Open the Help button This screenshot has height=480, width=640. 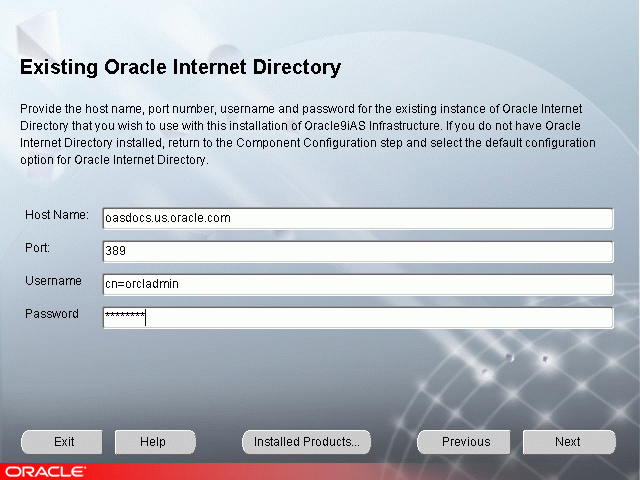155,442
